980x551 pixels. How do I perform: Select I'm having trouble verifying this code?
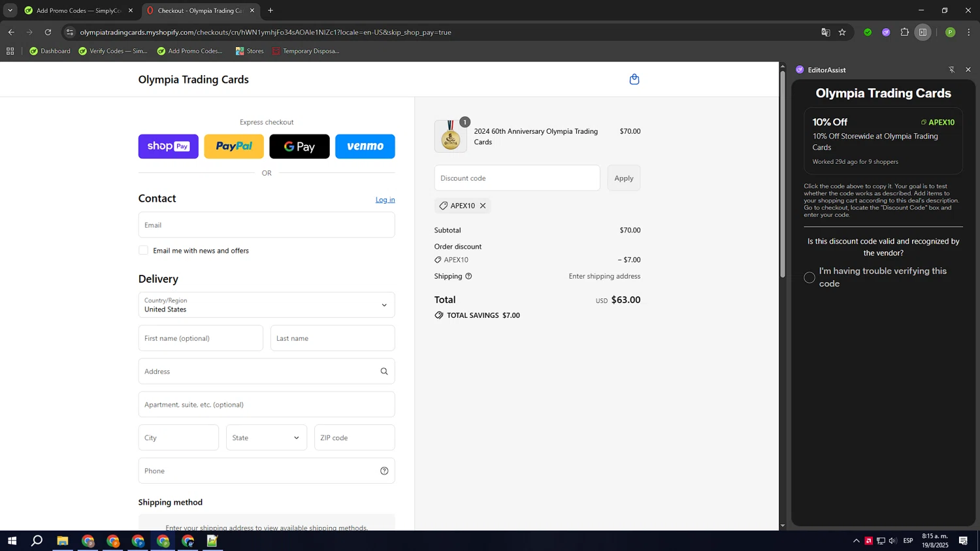click(x=809, y=277)
